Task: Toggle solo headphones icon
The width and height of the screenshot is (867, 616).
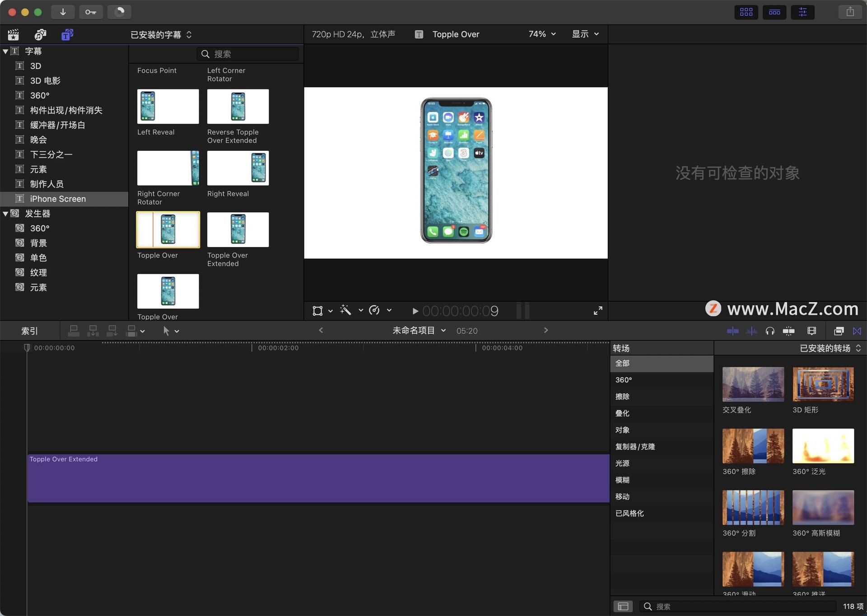Action: point(770,331)
